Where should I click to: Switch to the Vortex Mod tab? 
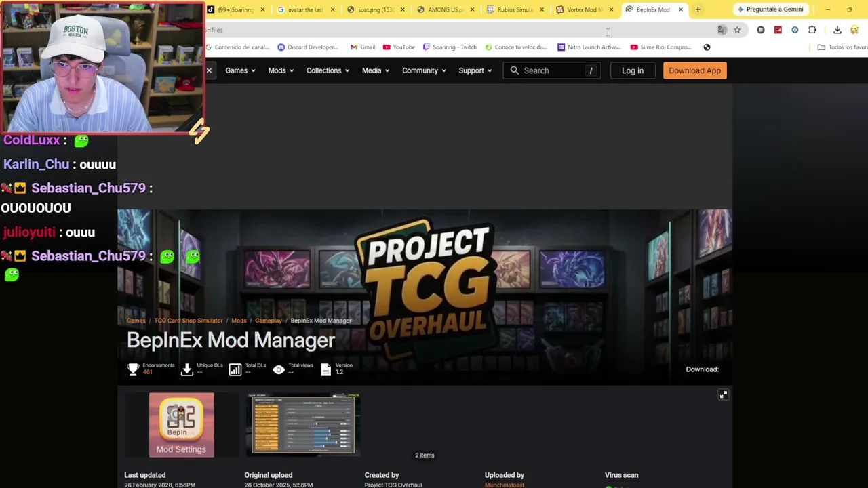pyautogui.click(x=583, y=9)
